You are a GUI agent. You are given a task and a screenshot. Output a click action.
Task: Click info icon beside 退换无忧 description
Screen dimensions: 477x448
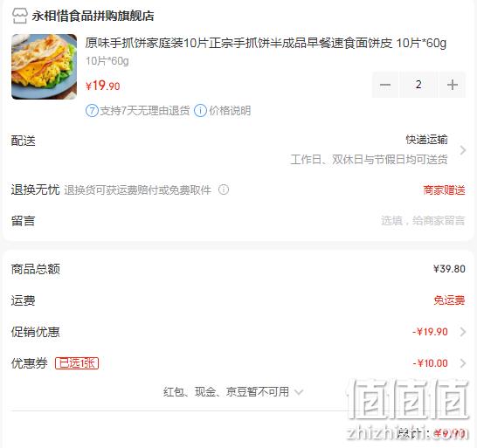tap(224, 190)
